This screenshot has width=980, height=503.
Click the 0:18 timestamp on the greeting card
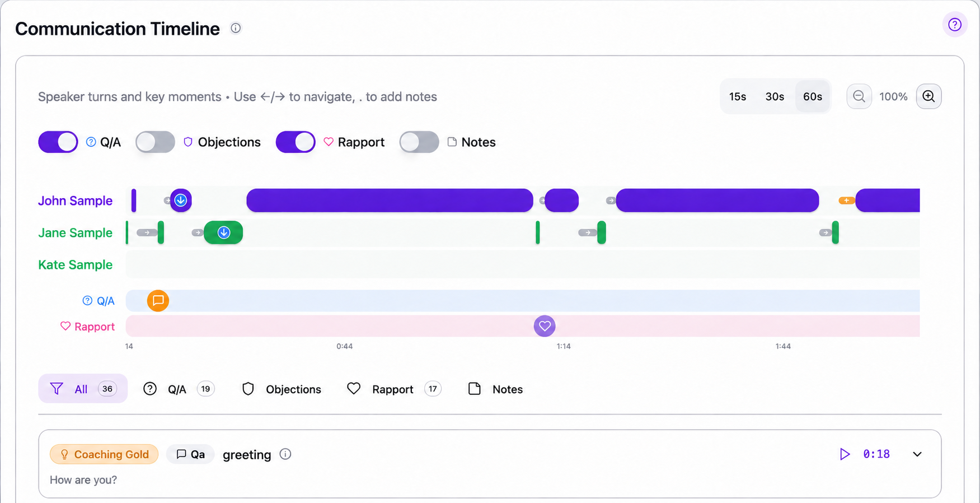pos(876,454)
